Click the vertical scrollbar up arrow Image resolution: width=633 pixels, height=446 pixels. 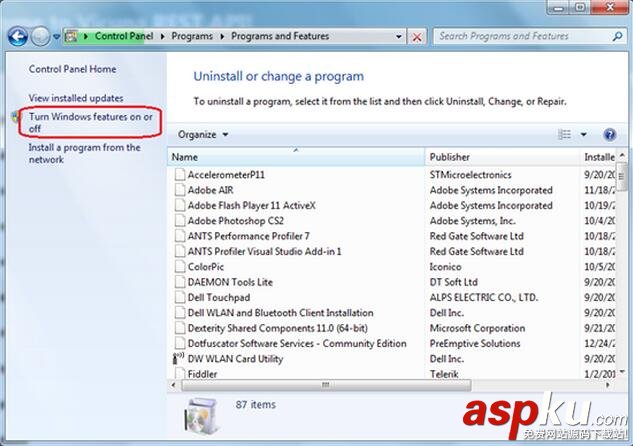tap(622, 155)
